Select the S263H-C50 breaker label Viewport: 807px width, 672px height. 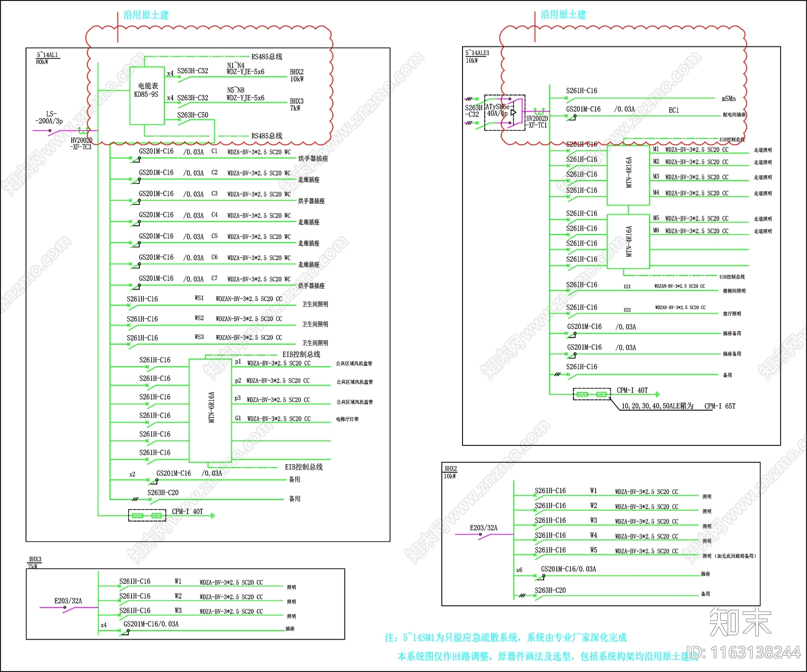pos(193,115)
